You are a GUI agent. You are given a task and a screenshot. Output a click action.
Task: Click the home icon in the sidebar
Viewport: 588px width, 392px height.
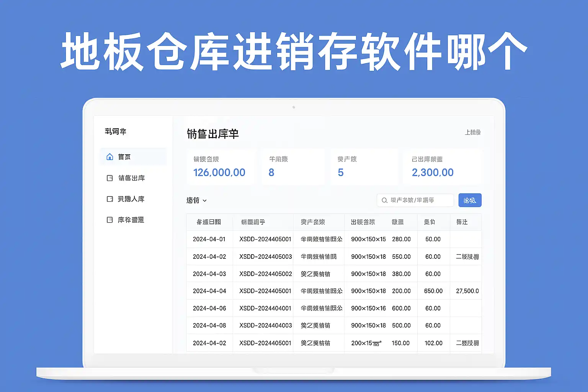(x=110, y=157)
